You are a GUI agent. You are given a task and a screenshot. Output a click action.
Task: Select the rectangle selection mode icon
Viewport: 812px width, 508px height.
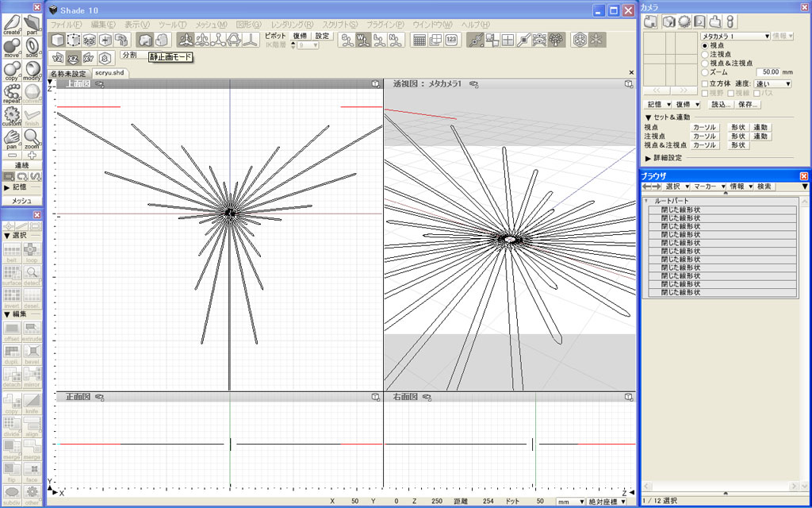[x=8, y=176]
